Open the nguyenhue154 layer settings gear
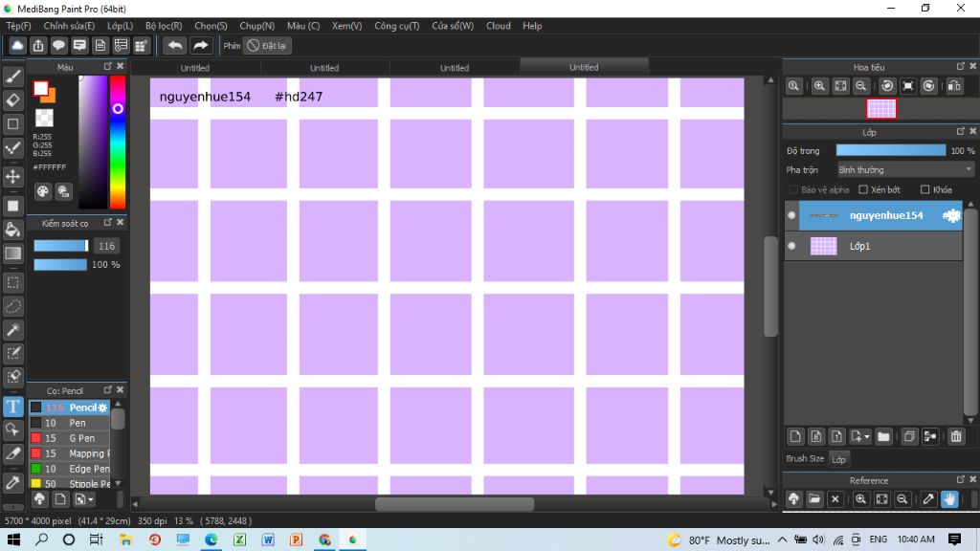This screenshot has height=551, width=980. click(951, 215)
